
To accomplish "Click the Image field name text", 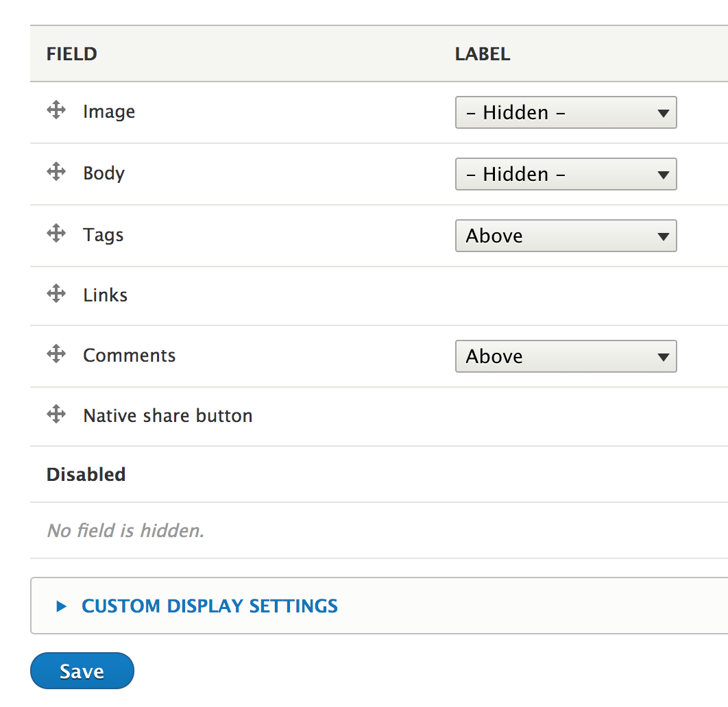I will [109, 111].
